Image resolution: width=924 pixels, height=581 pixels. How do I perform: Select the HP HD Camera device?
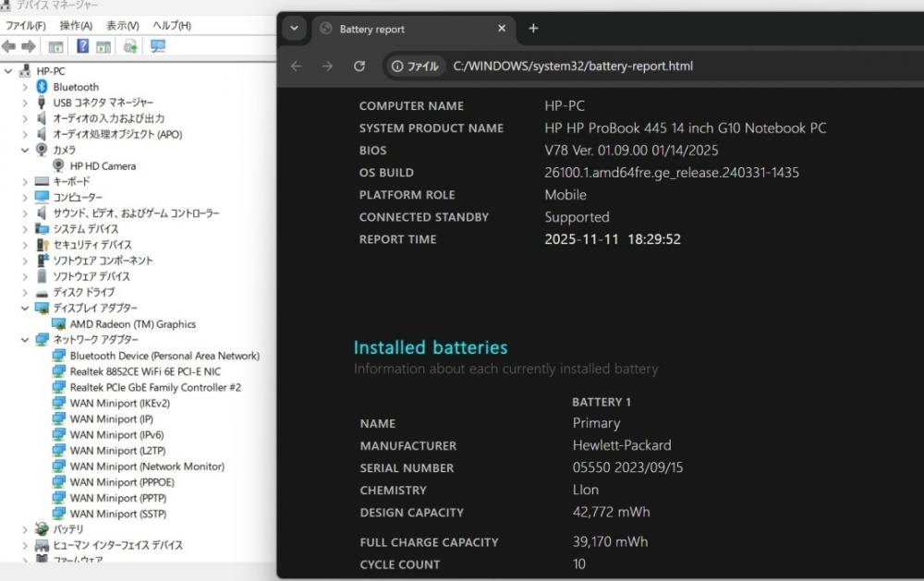click(103, 166)
